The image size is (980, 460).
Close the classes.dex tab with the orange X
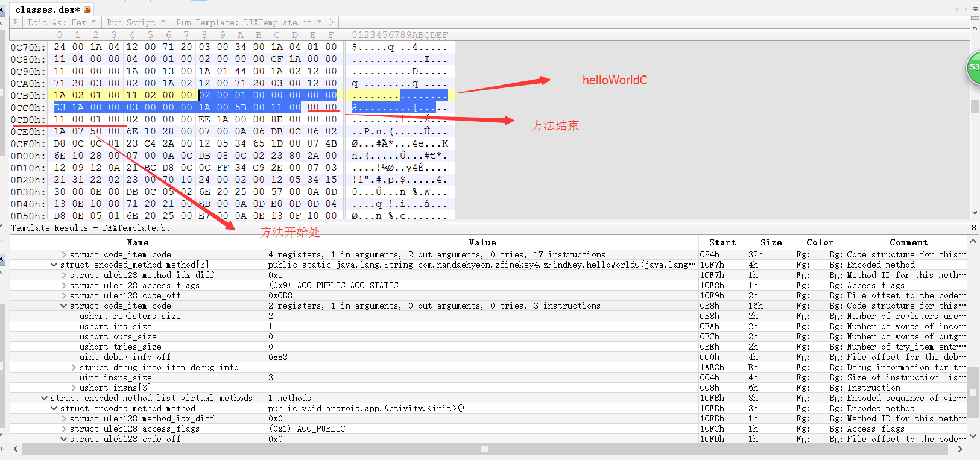pyautogui.click(x=87, y=10)
